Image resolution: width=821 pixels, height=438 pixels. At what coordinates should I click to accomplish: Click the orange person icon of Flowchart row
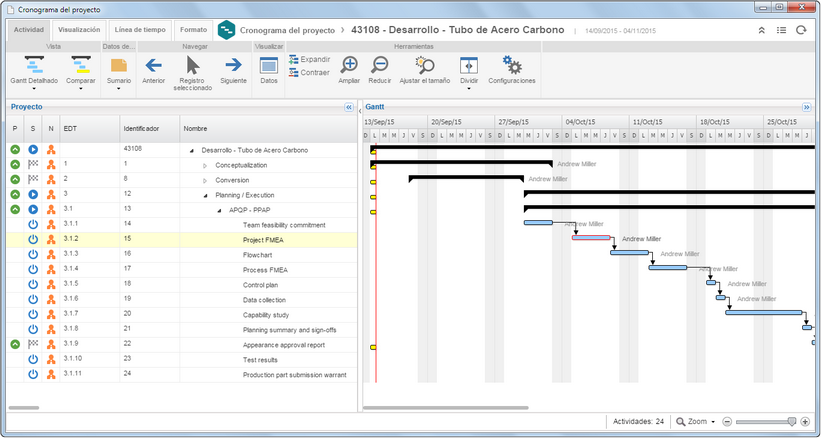[x=51, y=255]
